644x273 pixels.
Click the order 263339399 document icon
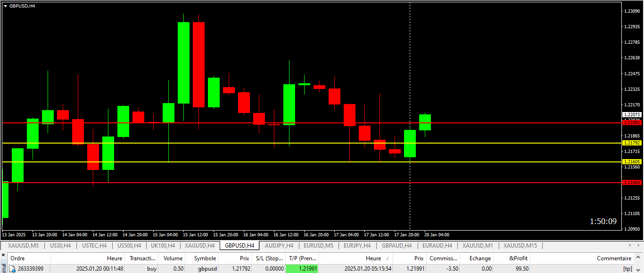coord(13,269)
